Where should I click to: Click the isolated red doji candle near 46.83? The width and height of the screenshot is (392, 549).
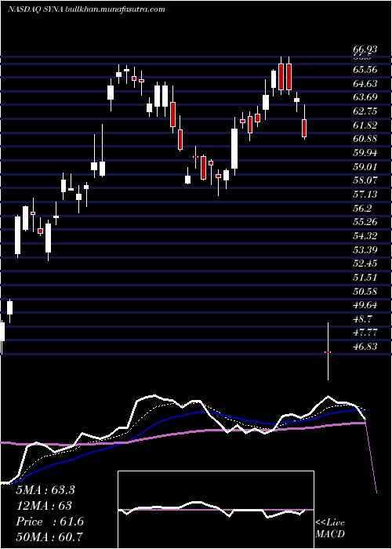click(x=328, y=352)
